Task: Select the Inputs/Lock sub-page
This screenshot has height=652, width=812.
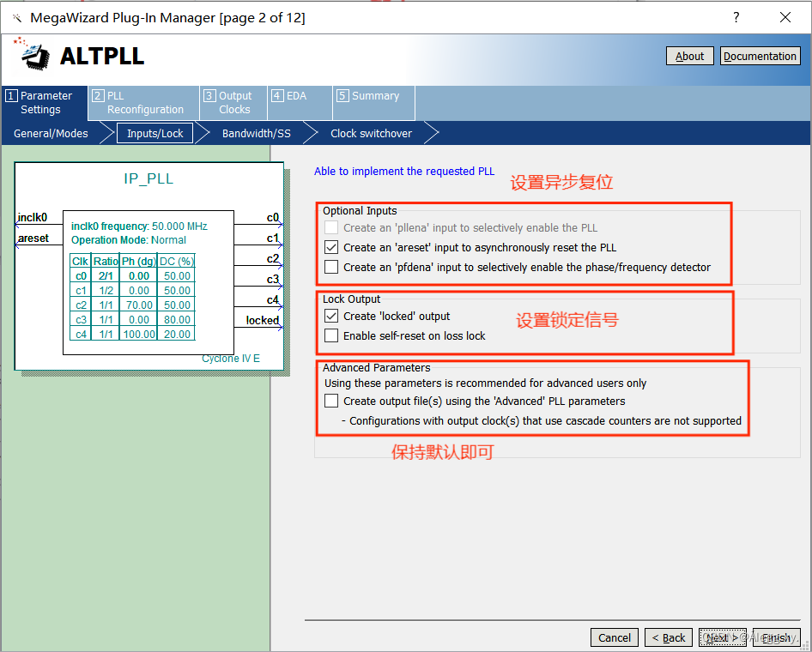Action: (x=155, y=134)
